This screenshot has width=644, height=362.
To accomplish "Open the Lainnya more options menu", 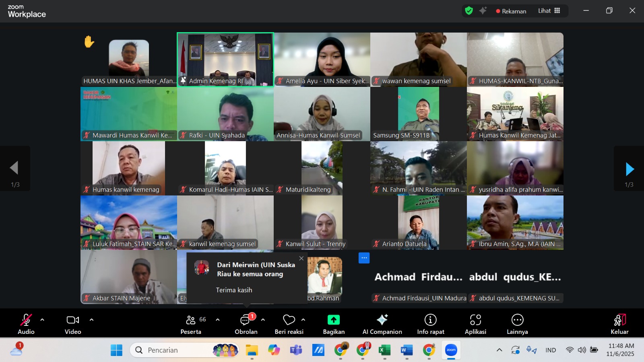I will point(517,324).
